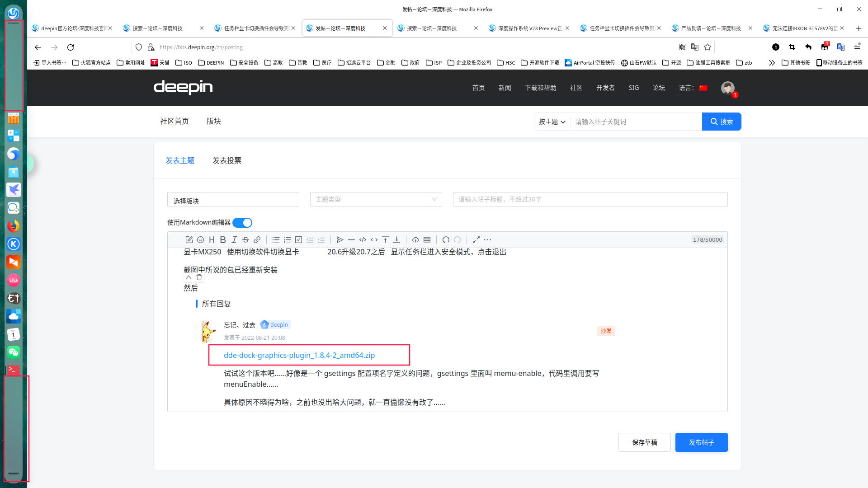Screen dimensions: 868x488
Task: Insert a table into the post
Action: [x=427, y=239]
